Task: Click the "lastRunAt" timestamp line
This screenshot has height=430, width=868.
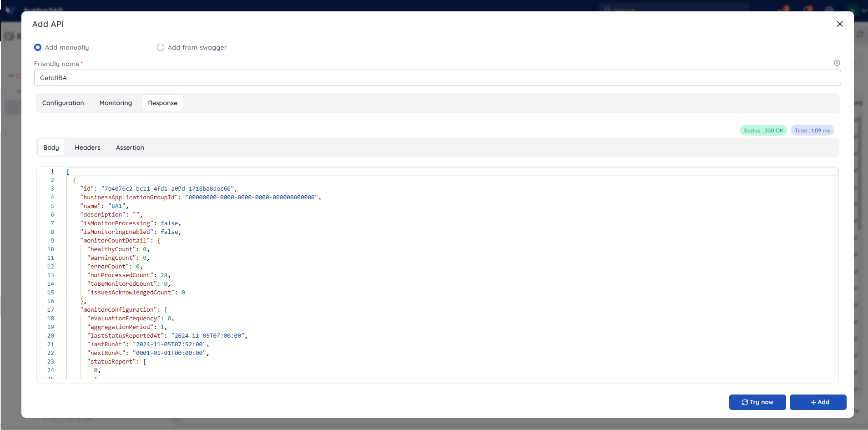Action: click(x=148, y=344)
